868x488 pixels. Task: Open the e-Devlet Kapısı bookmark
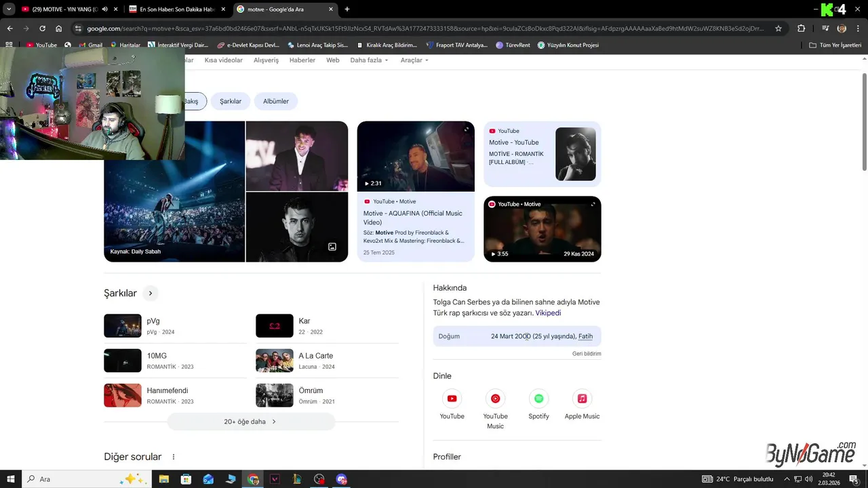(x=248, y=45)
